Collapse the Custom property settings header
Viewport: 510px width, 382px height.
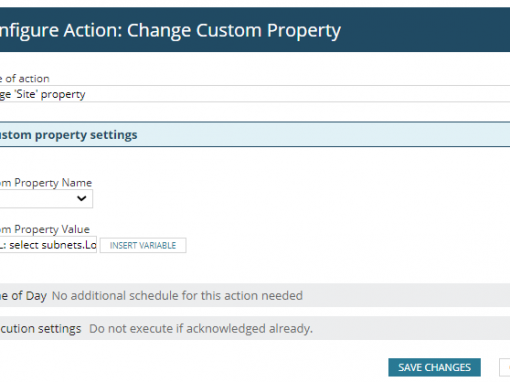[x=255, y=134]
